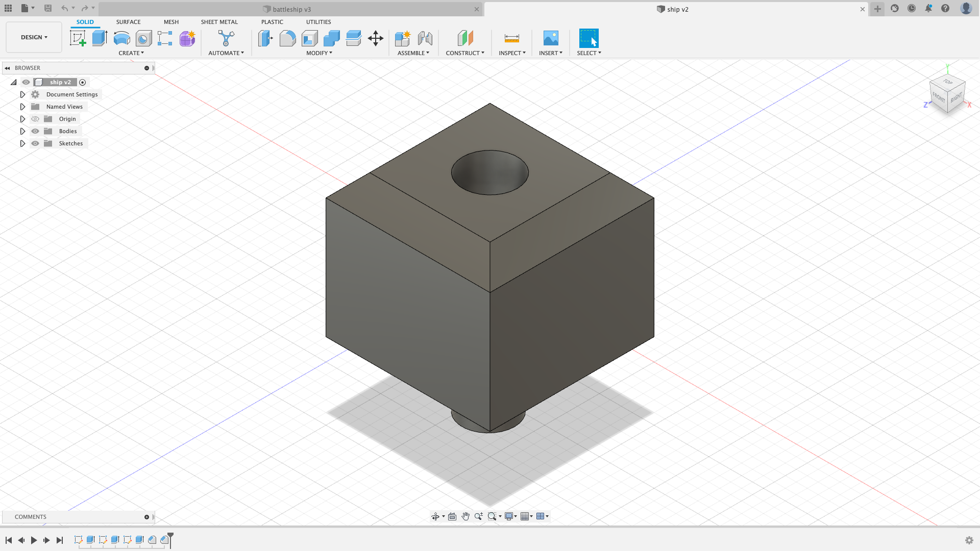Switch to the UTILITIES tab
This screenshot has width=980, height=551.
pos(318,22)
